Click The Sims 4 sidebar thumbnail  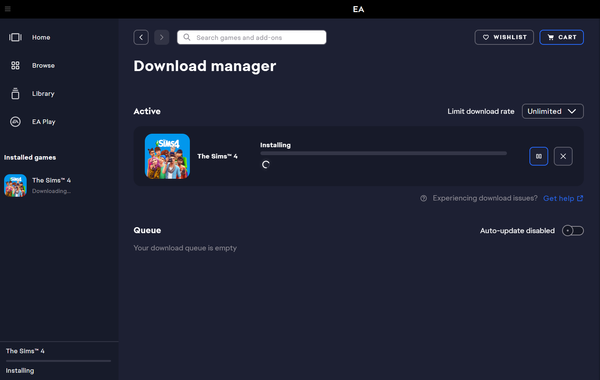15,186
